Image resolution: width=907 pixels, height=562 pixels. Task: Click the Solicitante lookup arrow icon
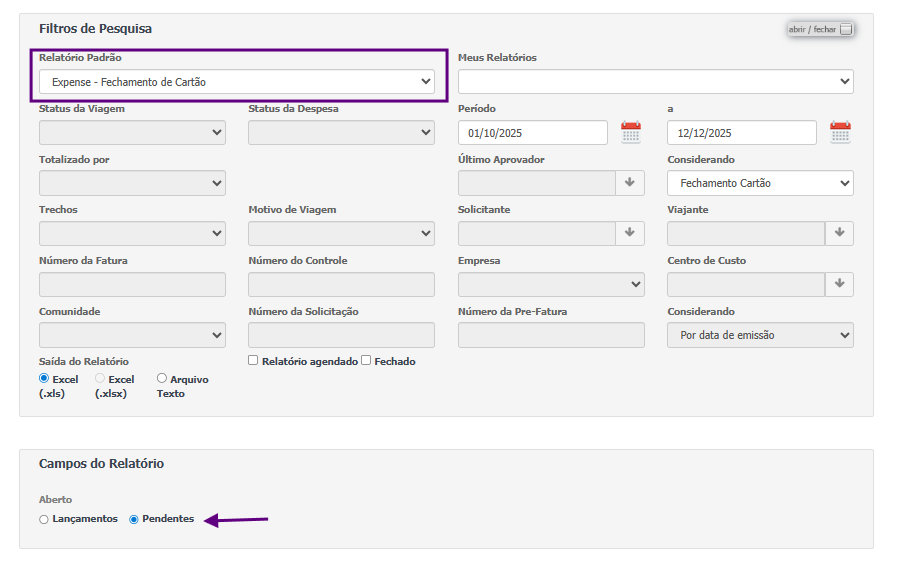[x=630, y=233]
